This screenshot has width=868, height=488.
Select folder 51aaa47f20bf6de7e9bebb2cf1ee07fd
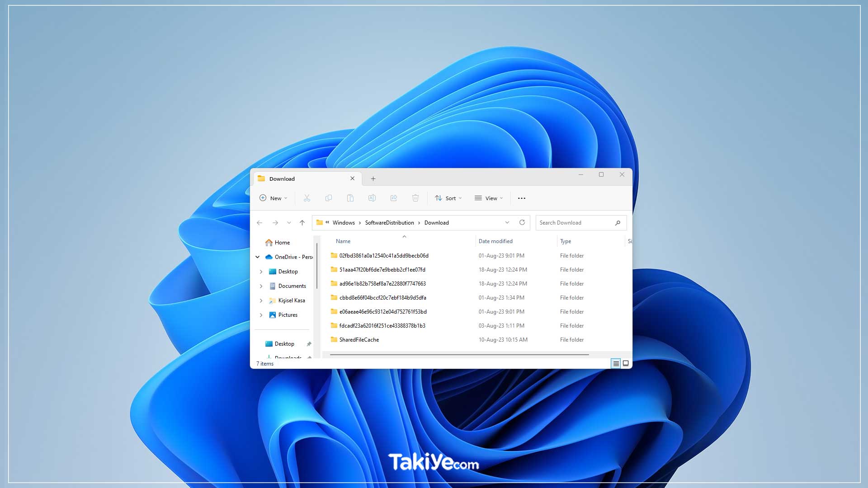[382, 270]
